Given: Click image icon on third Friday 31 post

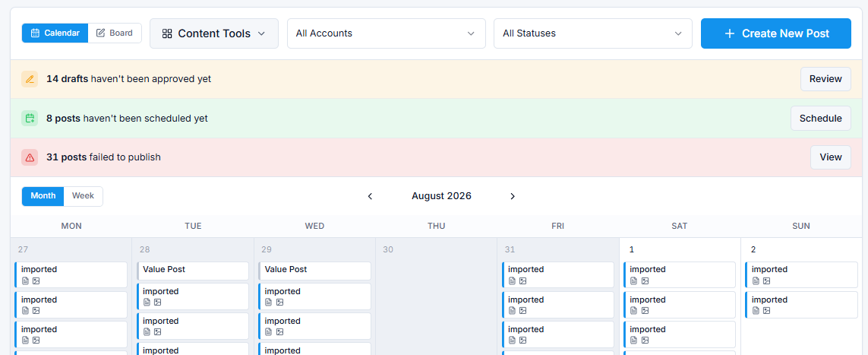Looking at the screenshot, I should 523,341.
